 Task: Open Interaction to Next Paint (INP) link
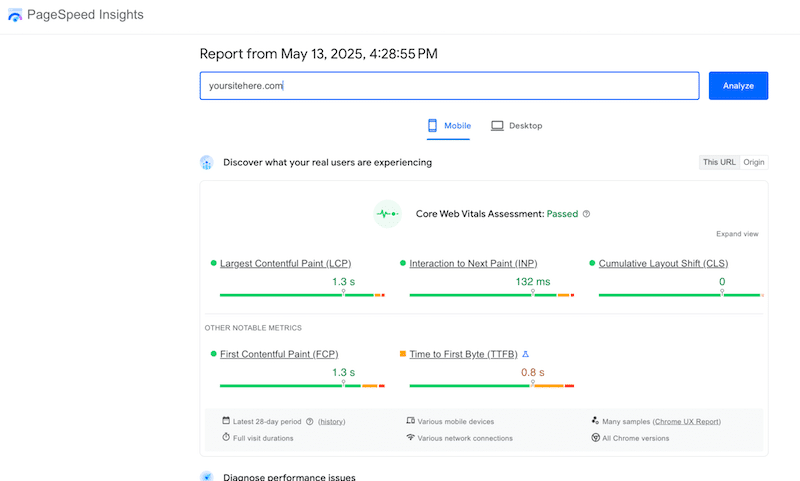pyautogui.click(x=473, y=264)
